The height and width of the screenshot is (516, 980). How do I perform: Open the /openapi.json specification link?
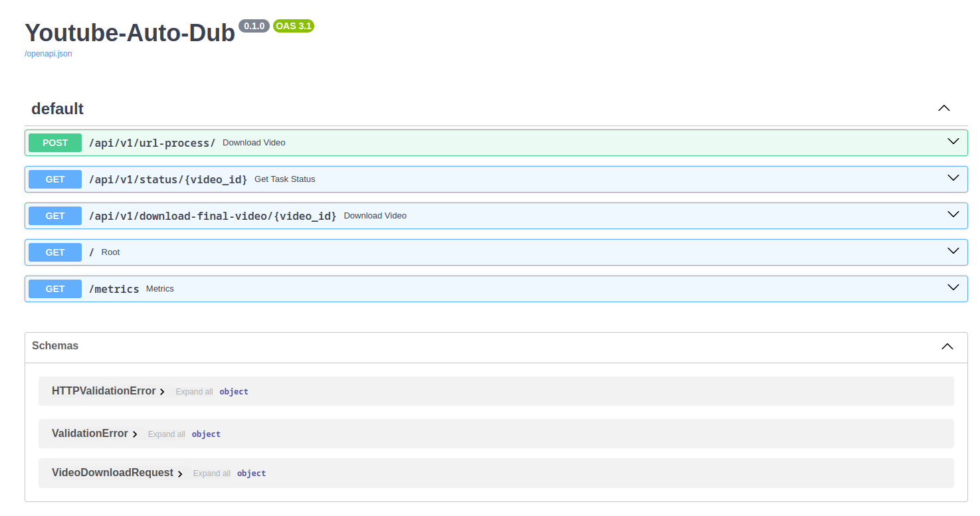[x=48, y=54]
